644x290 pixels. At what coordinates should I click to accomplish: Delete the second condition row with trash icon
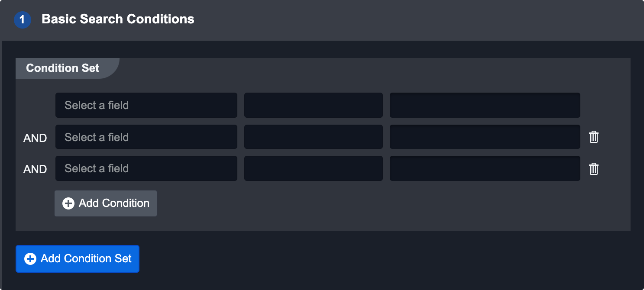pyautogui.click(x=594, y=137)
